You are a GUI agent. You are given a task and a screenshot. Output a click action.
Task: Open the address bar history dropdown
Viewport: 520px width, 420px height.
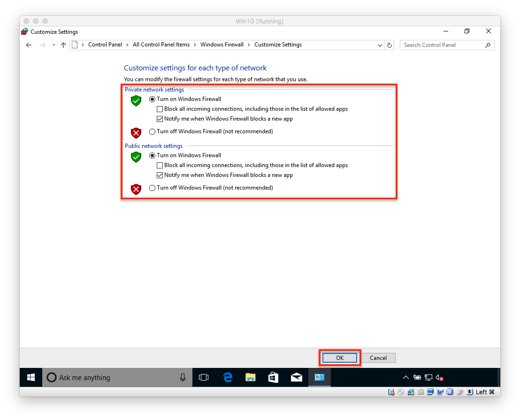tap(380, 46)
